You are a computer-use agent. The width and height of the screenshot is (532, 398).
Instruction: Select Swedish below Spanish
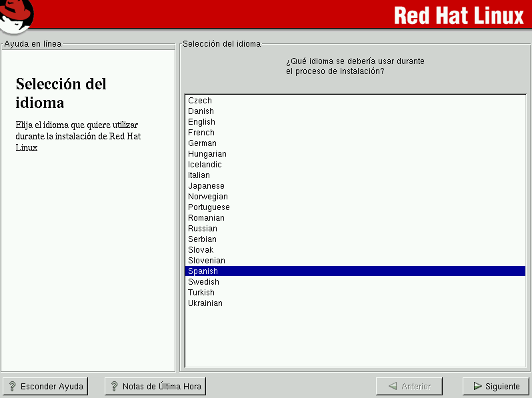point(203,282)
